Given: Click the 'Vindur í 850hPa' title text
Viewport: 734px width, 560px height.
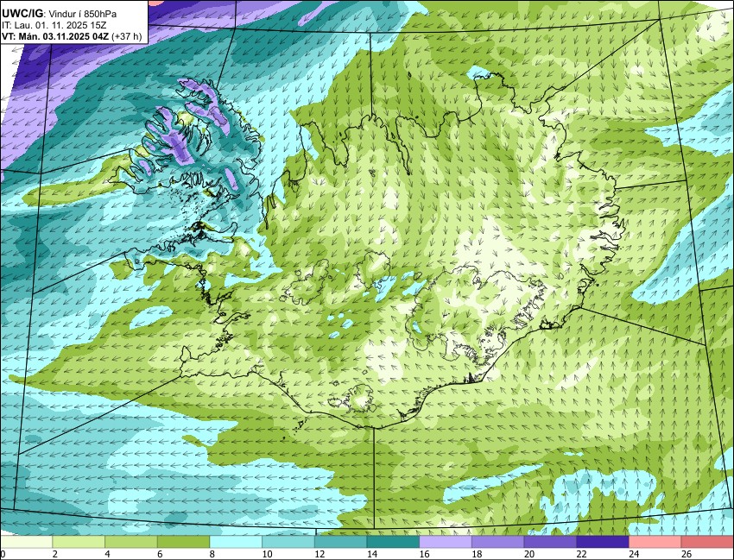Looking at the screenshot, I should [83, 14].
